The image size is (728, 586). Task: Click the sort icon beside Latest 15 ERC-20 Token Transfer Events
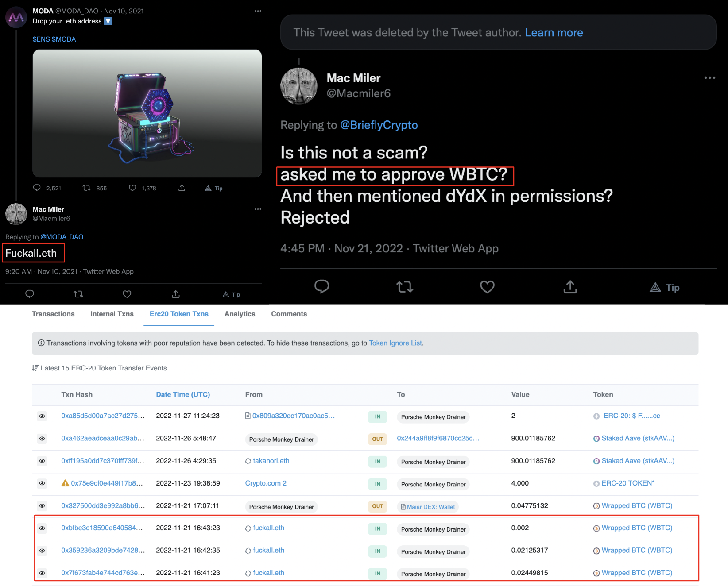click(x=35, y=368)
